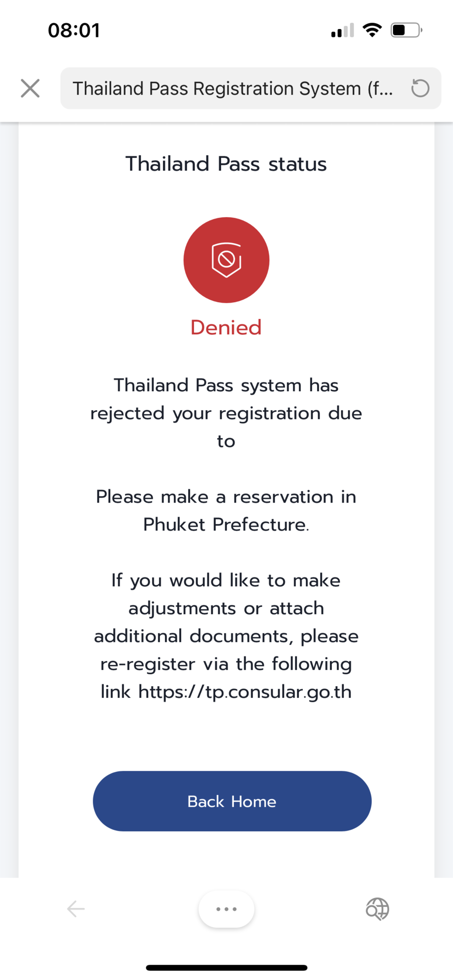Tap the cellular signal bars icon
Image resolution: width=453 pixels, height=980 pixels.
point(343,31)
